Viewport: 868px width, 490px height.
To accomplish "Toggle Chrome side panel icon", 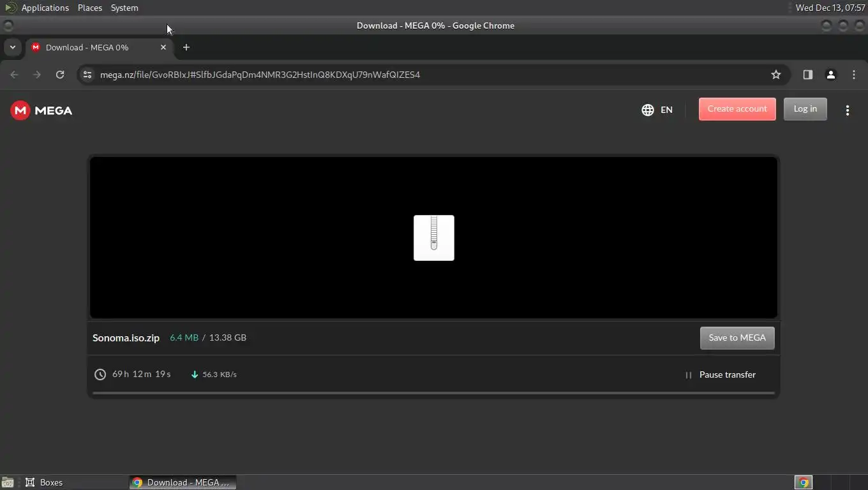I will pos(808,75).
